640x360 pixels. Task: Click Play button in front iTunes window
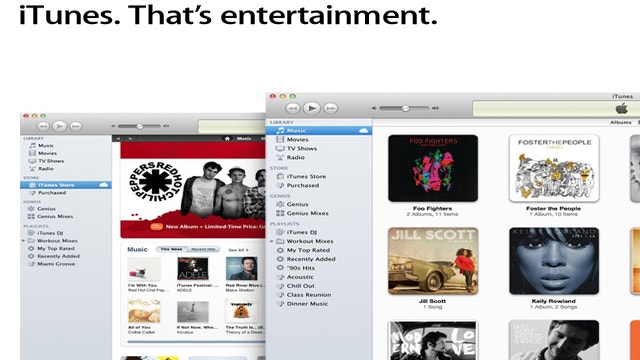tap(311, 108)
